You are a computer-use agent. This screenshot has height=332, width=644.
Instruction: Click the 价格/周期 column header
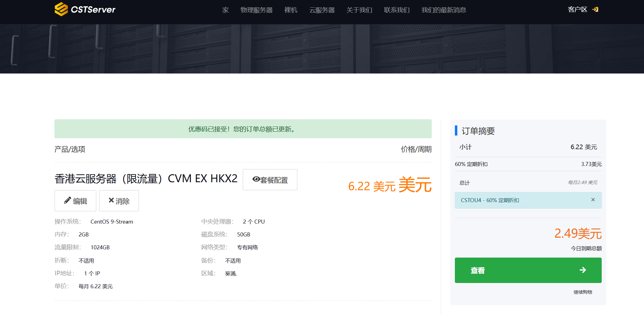(416, 149)
